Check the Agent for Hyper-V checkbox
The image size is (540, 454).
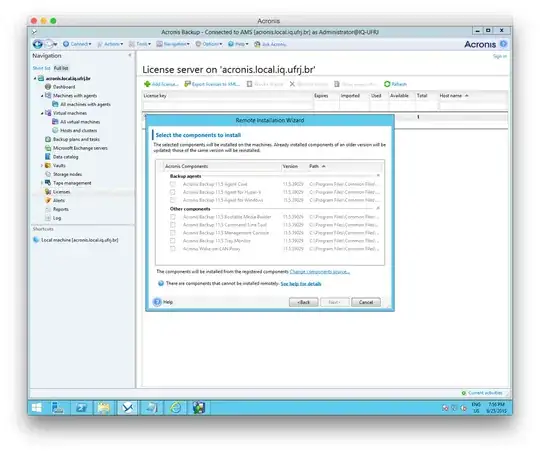pyautogui.click(x=173, y=192)
